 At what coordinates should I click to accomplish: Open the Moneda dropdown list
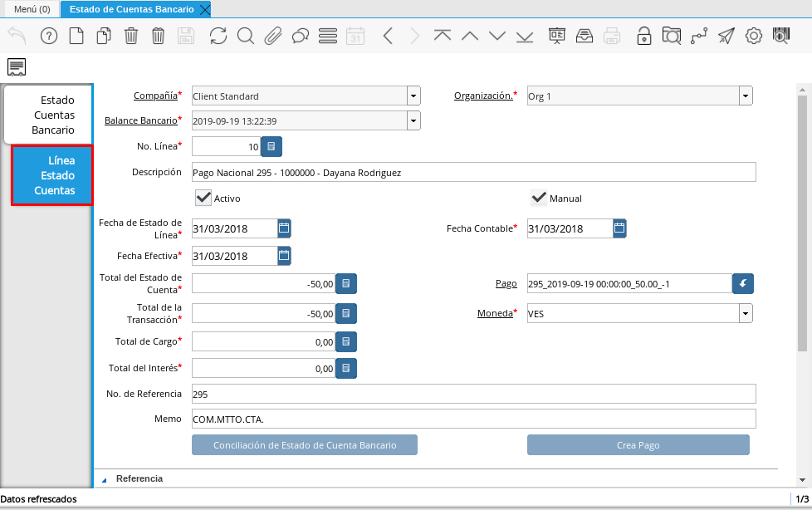click(746, 314)
